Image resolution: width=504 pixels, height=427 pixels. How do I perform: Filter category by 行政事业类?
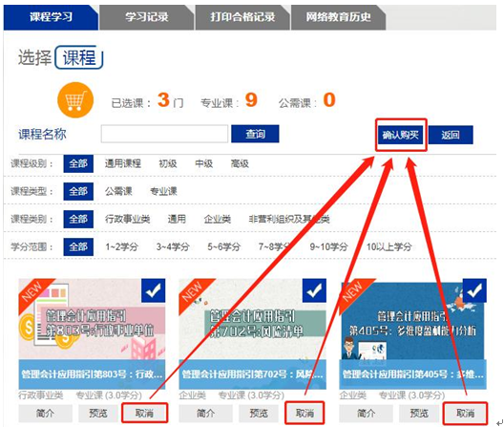[x=128, y=219]
